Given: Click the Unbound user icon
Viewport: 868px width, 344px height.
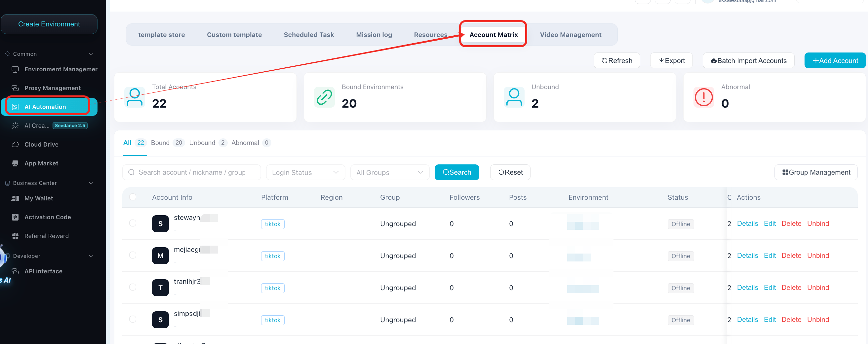Looking at the screenshot, I should (x=514, y=98).
